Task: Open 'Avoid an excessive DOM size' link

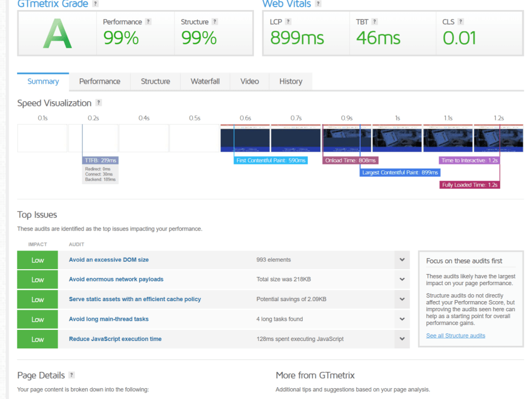Action: coord(109,260)
